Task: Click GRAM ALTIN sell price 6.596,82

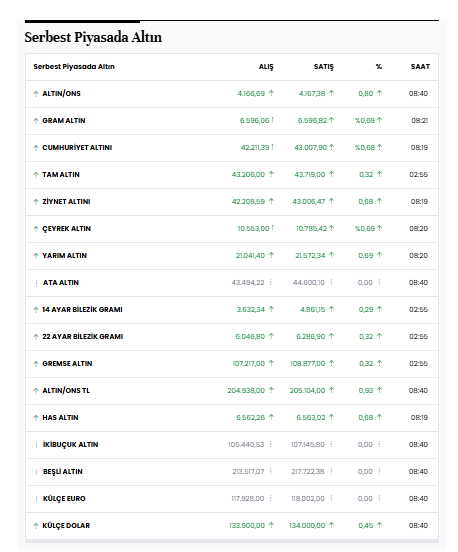Action: coord(312,121)
